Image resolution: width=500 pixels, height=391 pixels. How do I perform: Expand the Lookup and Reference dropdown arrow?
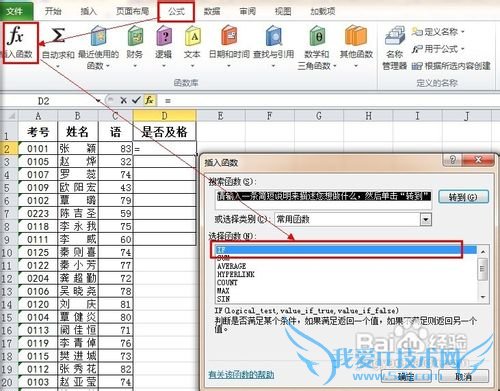click(274, 66)
